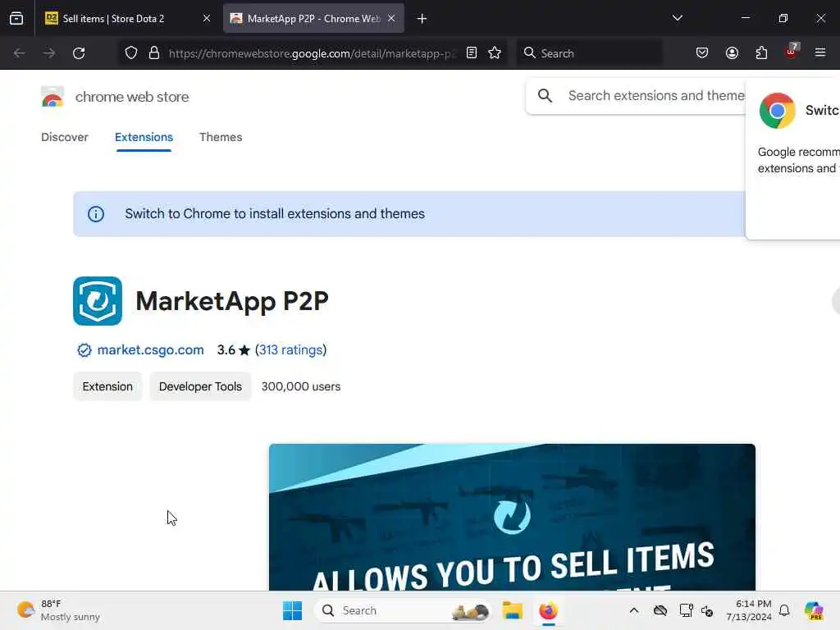Click the cloud sync tray icon
840x630 pixels.
(660, 610)
